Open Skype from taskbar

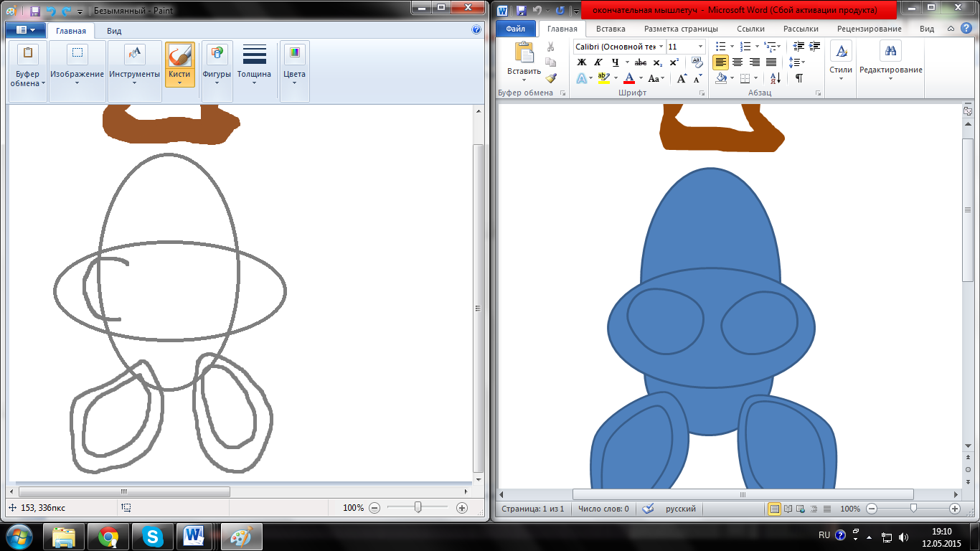coord(152,536)
